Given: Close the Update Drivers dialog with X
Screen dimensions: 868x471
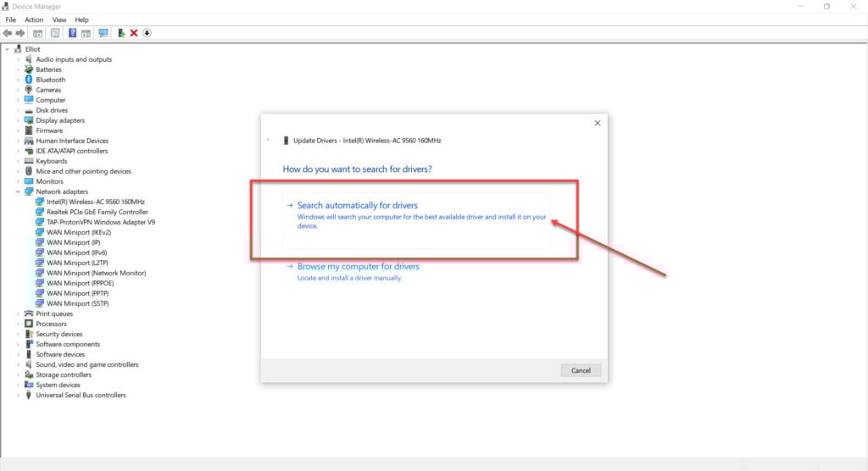Looking at the screenshot, I should point(598,123).
